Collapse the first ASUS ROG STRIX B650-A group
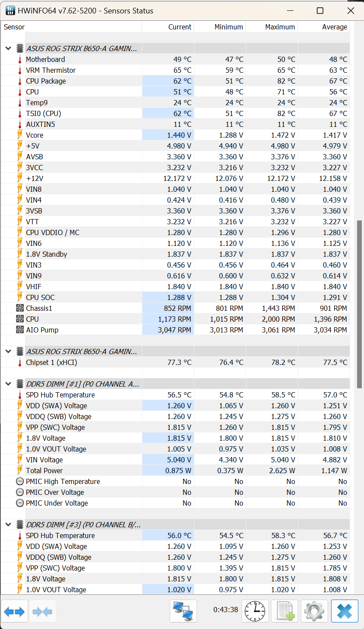The height and width of the screenshot is (629, 364). pyautogui.click(x=8, y=48)
